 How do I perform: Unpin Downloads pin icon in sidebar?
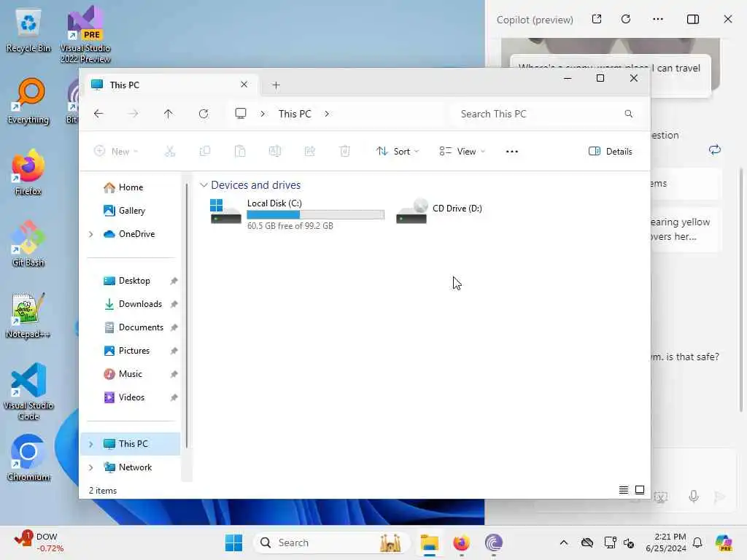pyautogui.click(x=174, y=304)
